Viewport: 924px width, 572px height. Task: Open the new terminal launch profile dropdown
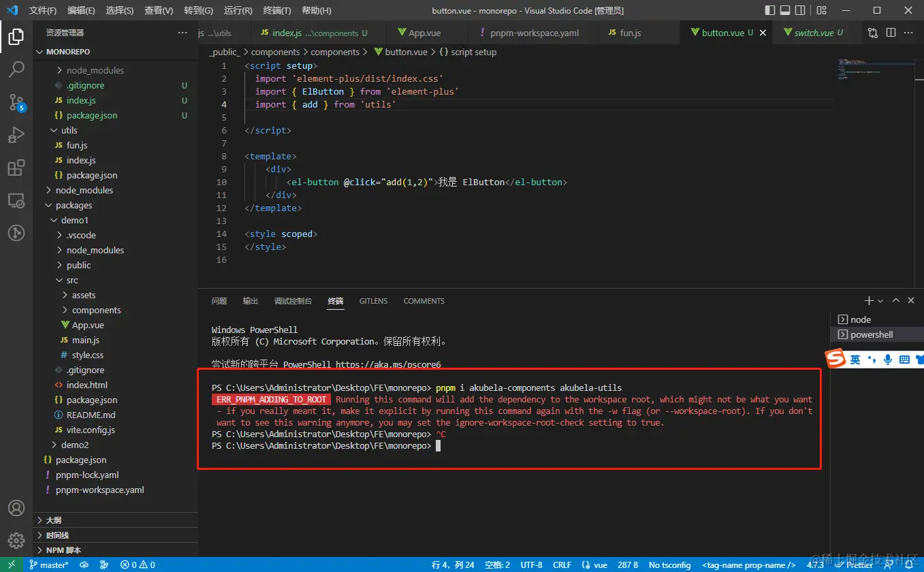(880, 301)
